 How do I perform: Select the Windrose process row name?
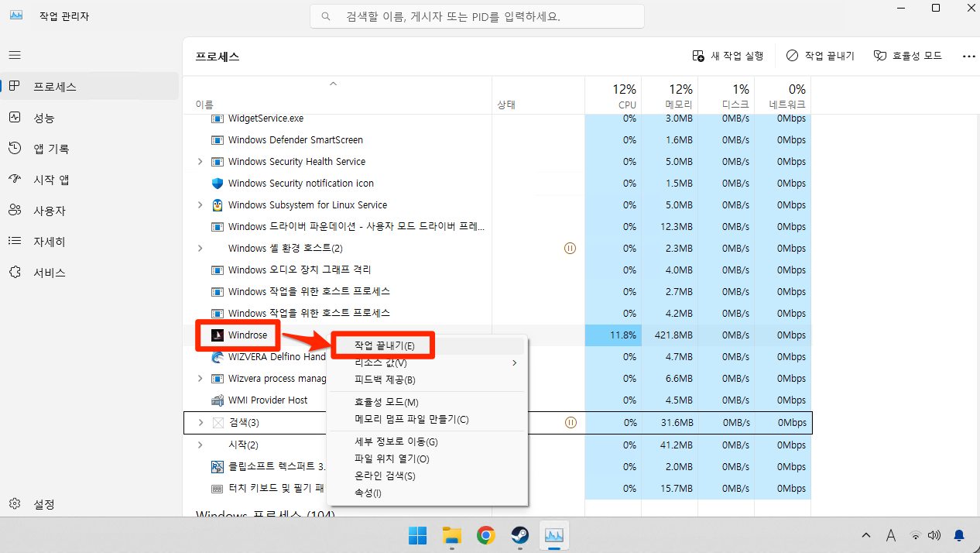point(248,335)
